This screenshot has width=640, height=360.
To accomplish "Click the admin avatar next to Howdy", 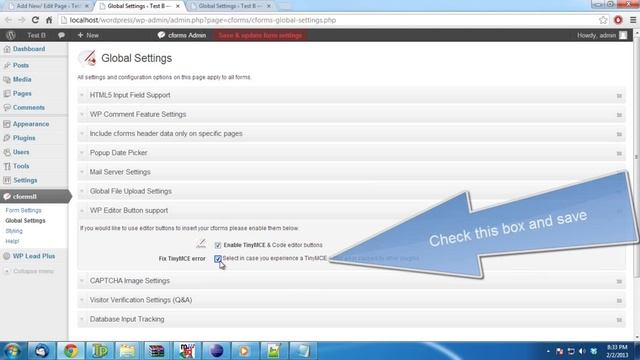I will pos(623,35).
